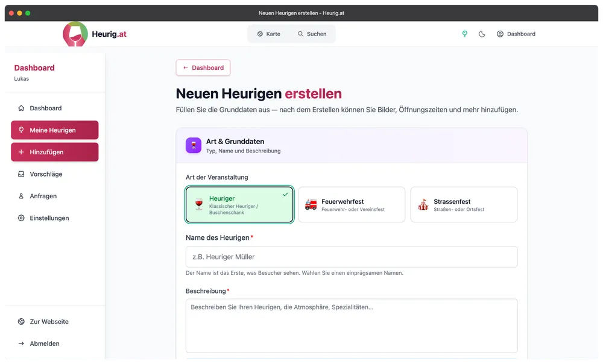Screen dimensions: 603x364
Task: Click the circus tent icon on Strassenfest
Action: click(423, 204)
